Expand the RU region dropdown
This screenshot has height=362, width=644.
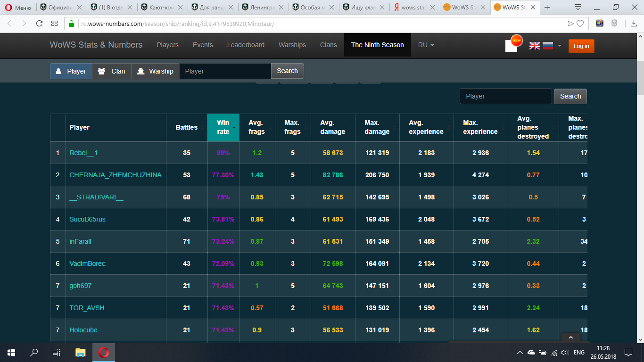[x=426, y=45]
